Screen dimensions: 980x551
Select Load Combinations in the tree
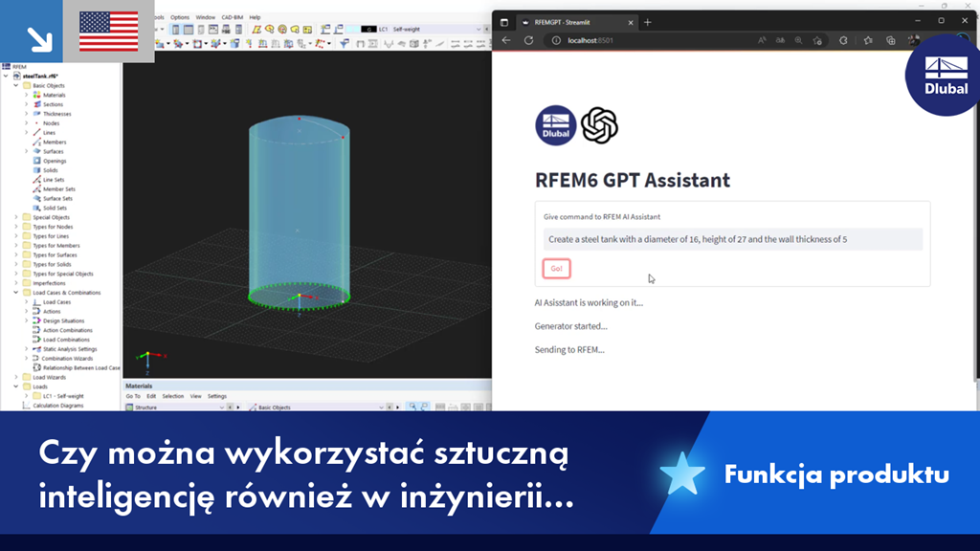click(x=66, y=340)
